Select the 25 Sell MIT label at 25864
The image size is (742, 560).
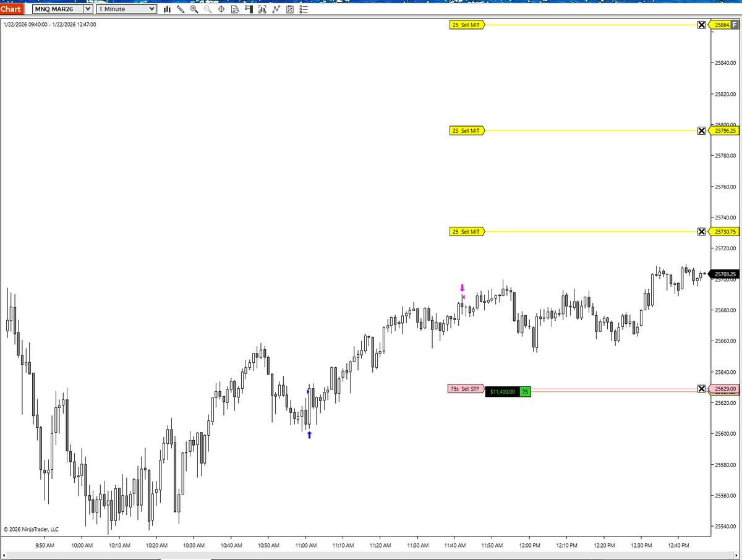click(468, 25)
